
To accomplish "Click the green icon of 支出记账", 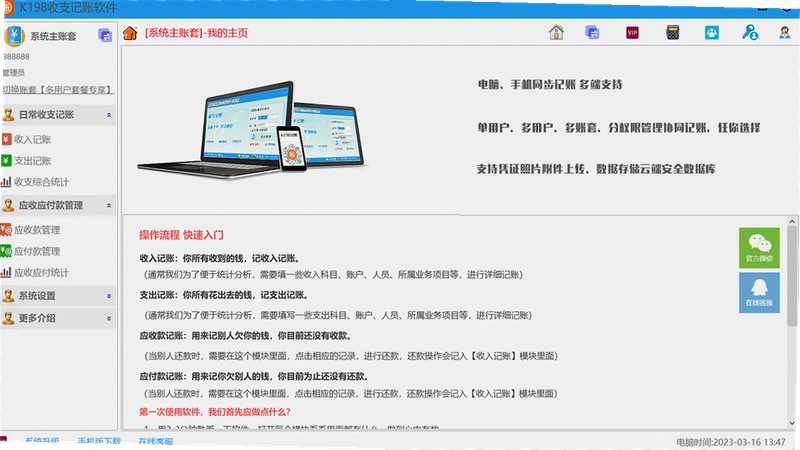I will point(6,161).
